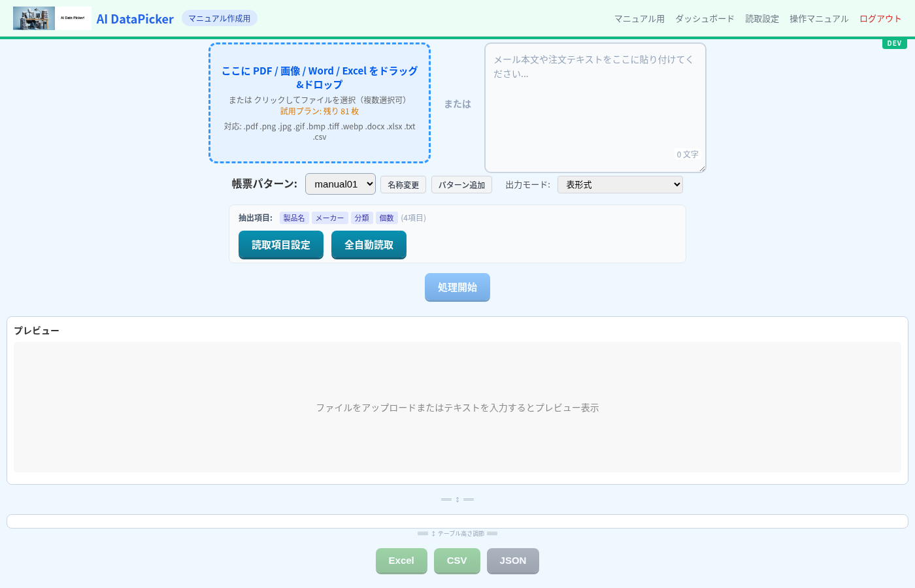
Task: Click the file drag and drop upload area
Action: (x=320, y=103)
